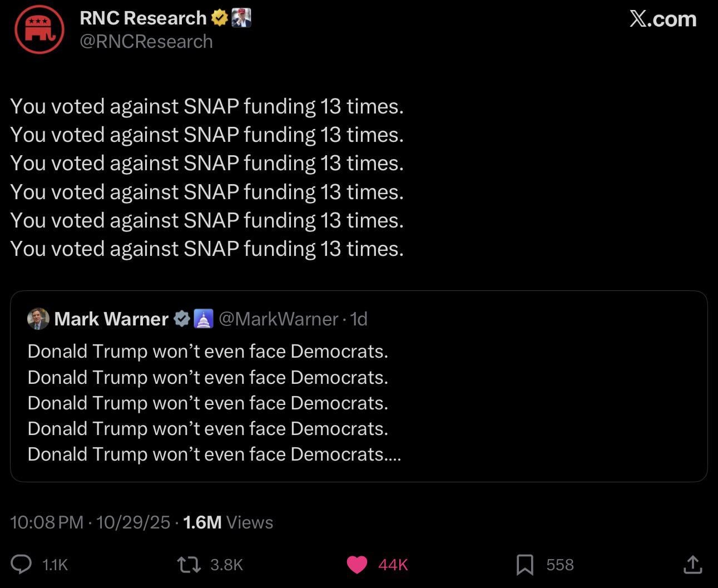The width and height of the screenshot is (718, 588).
Task: Repost this tweet using the retweet icon
Action: tap(189, 565)
